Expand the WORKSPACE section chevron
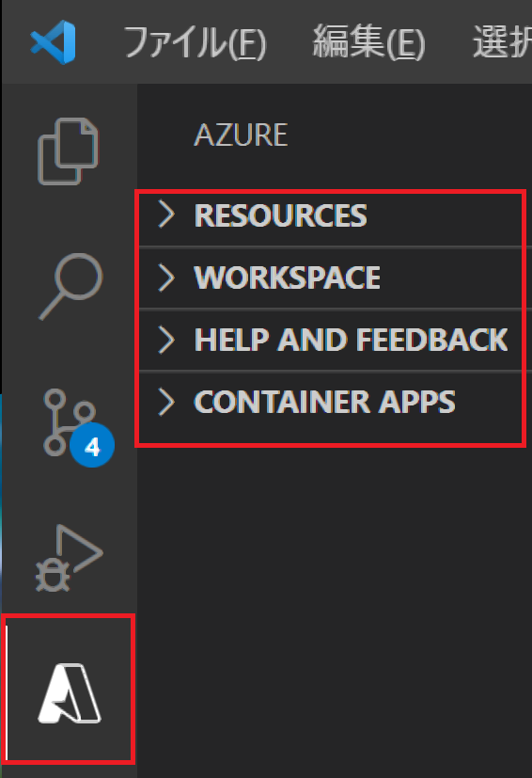This screenshot has height=778, width=532. pyautogui.click(x=166, y=277)
